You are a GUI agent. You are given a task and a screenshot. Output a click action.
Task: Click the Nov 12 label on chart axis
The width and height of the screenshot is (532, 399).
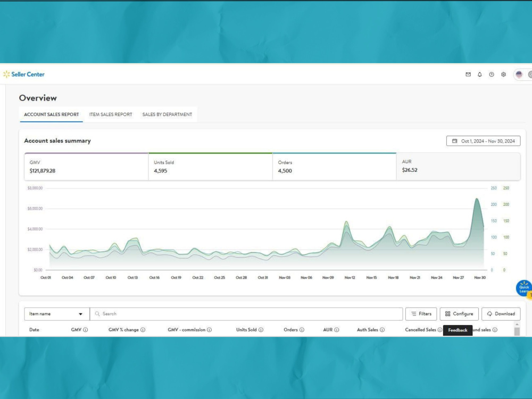350,278
